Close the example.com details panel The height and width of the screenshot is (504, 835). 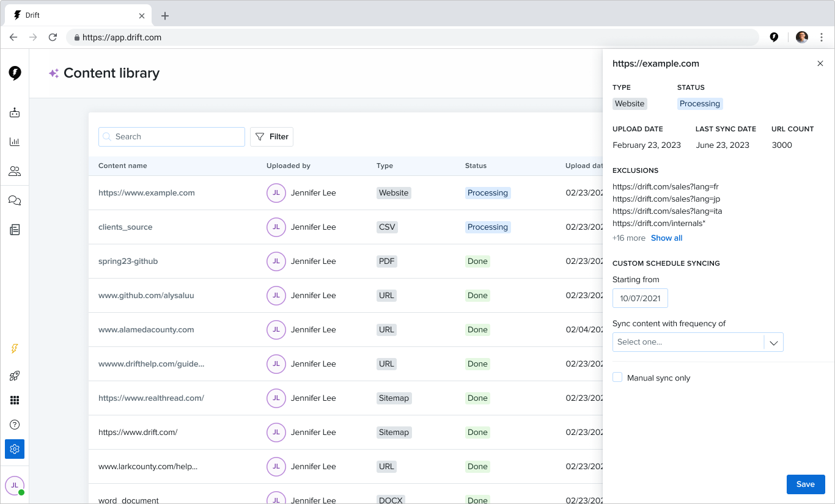click(820, 64)
